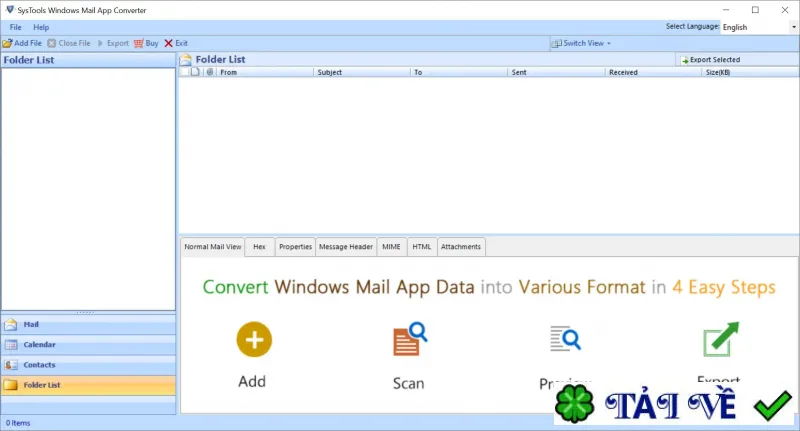Tick the select-all checkbox in list header
Screen dimensions: 800x431
(184, 72)
